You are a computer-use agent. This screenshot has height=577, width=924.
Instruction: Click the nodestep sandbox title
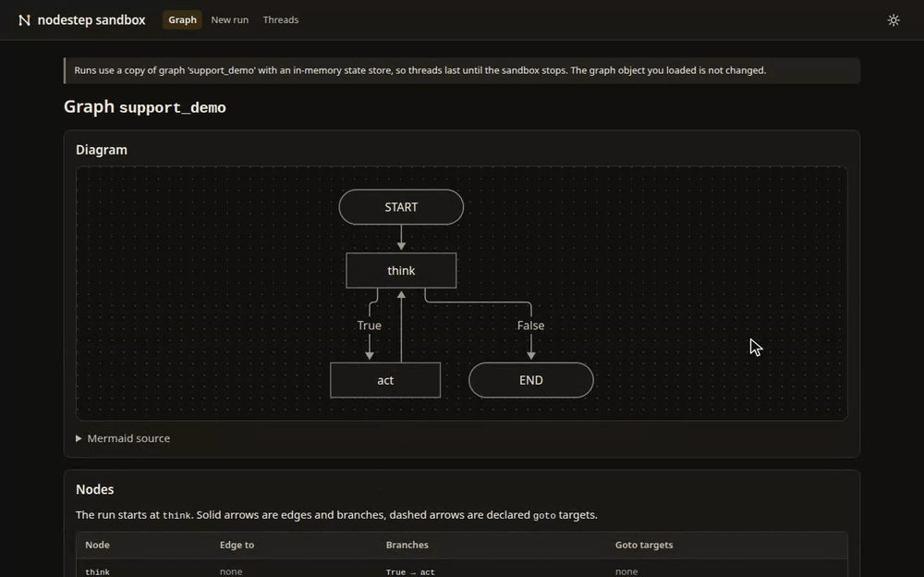(x=91, y=20)
